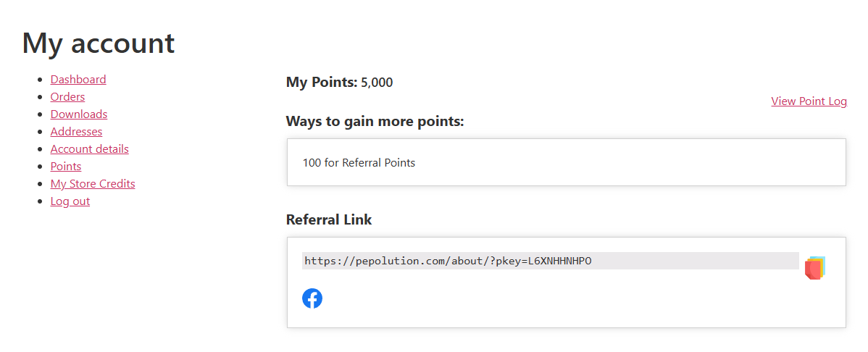Open Account details
The width and height of the screenshot is (868, 352).
(x=89, y=149)
